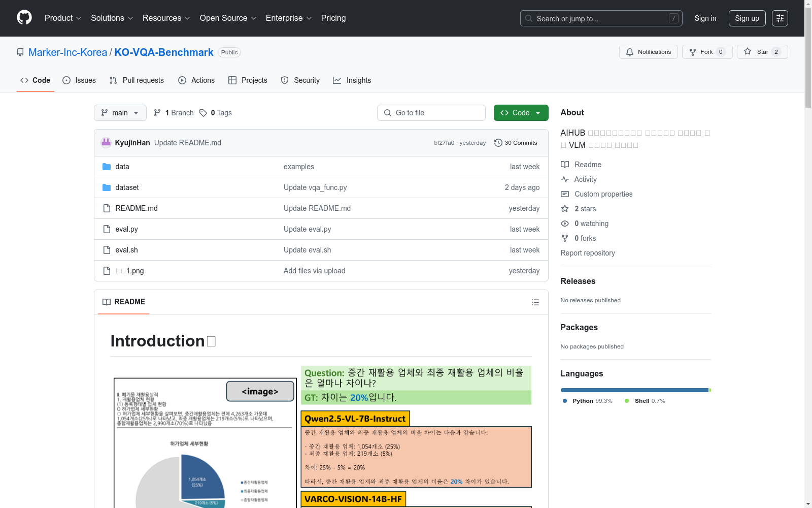The height and width of the screenshot is (508, 812).
Task: Click the Go to file search field
Action: (431, 113)
